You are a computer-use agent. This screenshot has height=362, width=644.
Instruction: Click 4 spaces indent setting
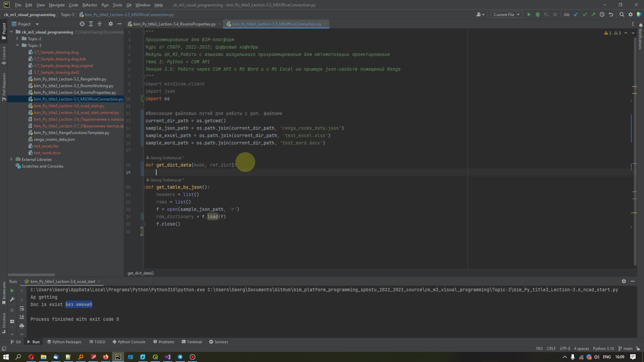[x=581, y=348]
